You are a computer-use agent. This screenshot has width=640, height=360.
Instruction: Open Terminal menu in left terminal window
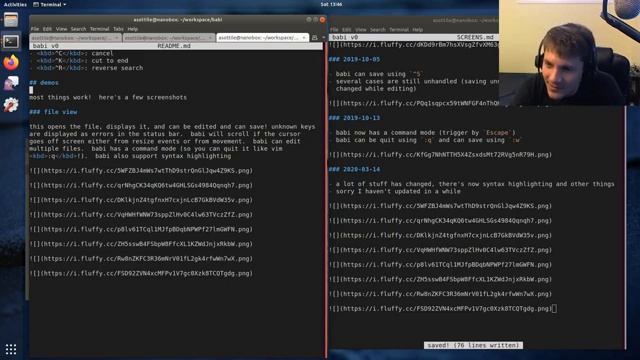(100, 29)
